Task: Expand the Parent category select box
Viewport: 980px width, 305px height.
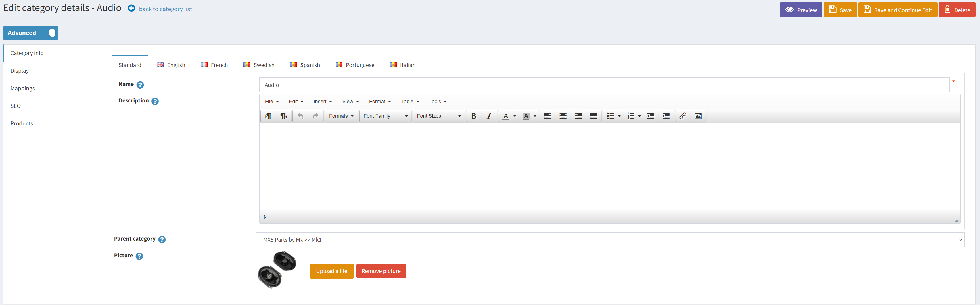Action: [610, 239]
